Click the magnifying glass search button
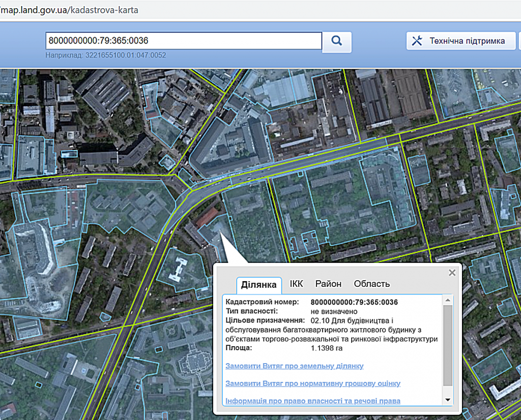 [336, 41]
